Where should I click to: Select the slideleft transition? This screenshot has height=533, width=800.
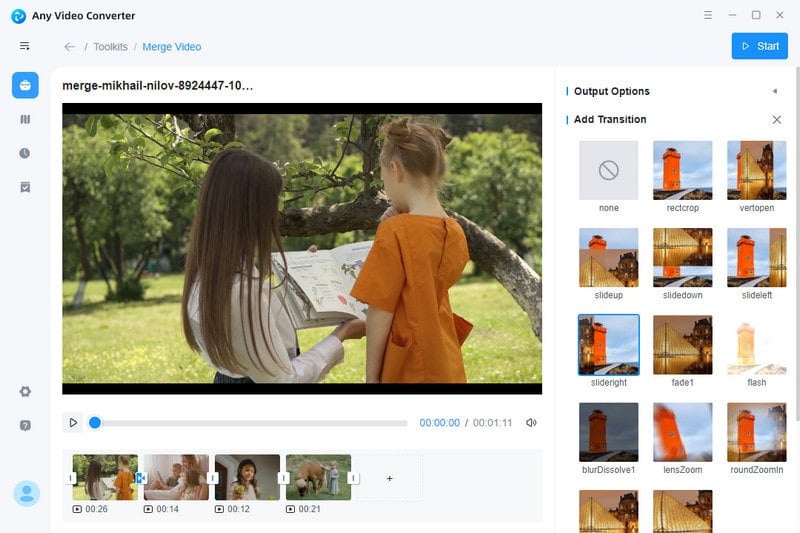tap(757, 258)
